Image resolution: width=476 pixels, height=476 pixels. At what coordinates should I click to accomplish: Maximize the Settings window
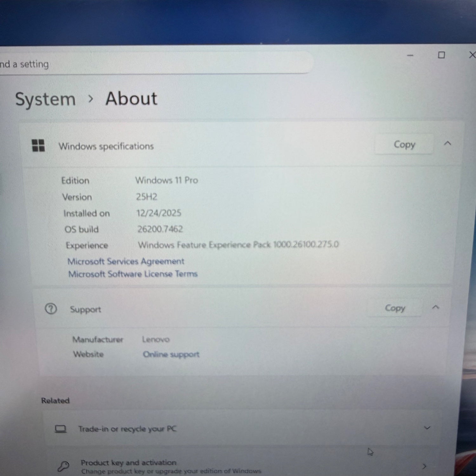pyautogui.click(x=441, y=55)
